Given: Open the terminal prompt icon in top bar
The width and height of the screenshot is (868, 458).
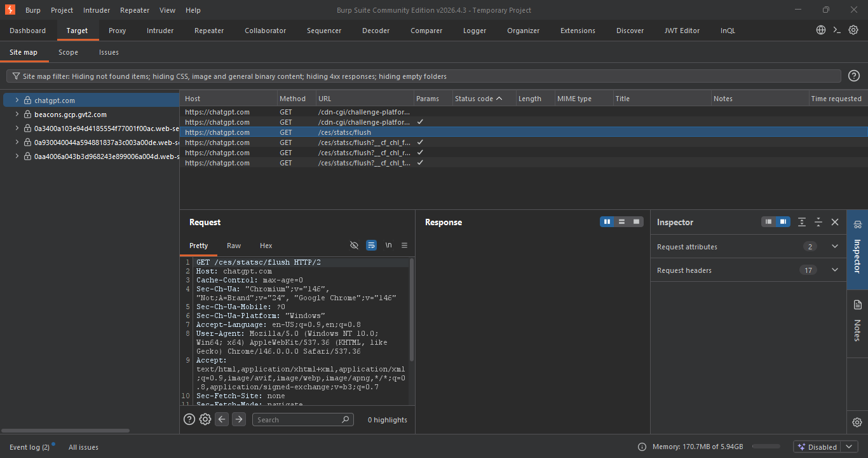Looking at the screenshot, I should (x=837, y=30).
